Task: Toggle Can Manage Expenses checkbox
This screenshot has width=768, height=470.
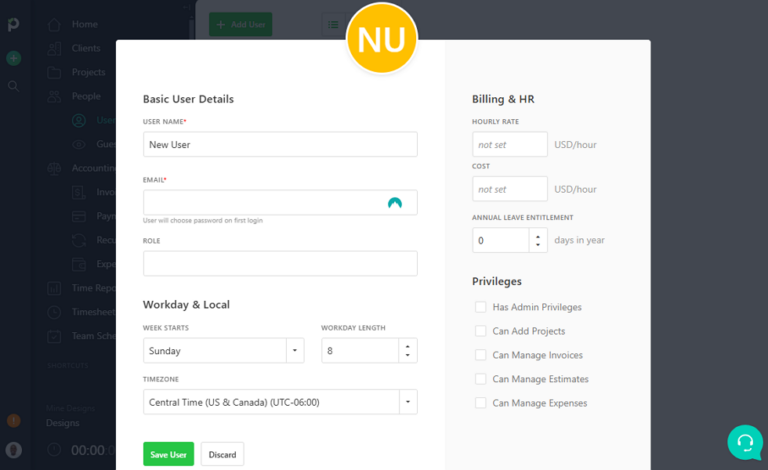Action: tap(481, 403)
